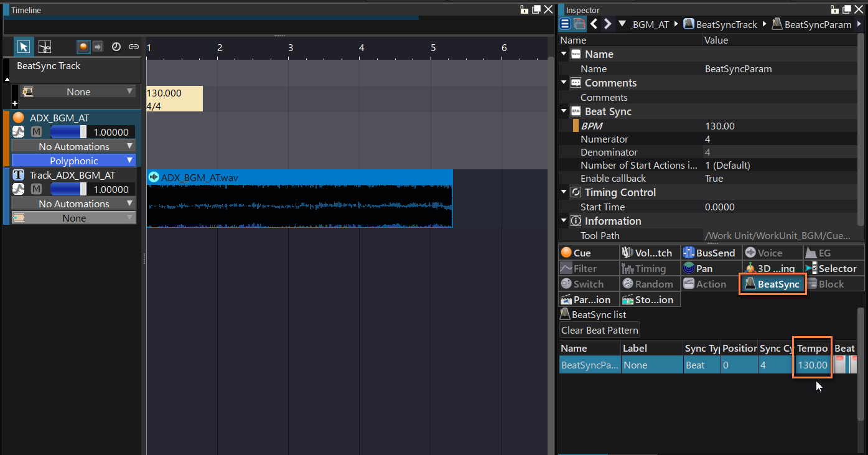The image size is (868, 455).
Task: Select the scissors split tool
Action: 44,47
